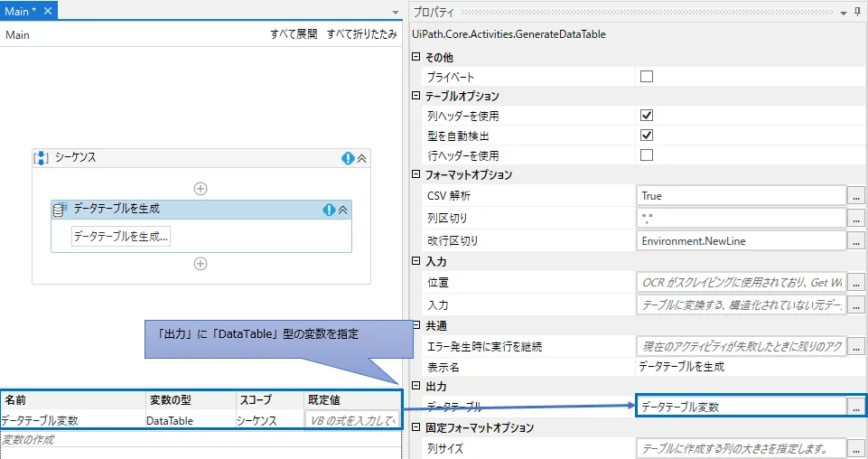Collapse the テーブルオプション section
The height and width of the screenshot is (459, 868).
(x=416, y=95)
